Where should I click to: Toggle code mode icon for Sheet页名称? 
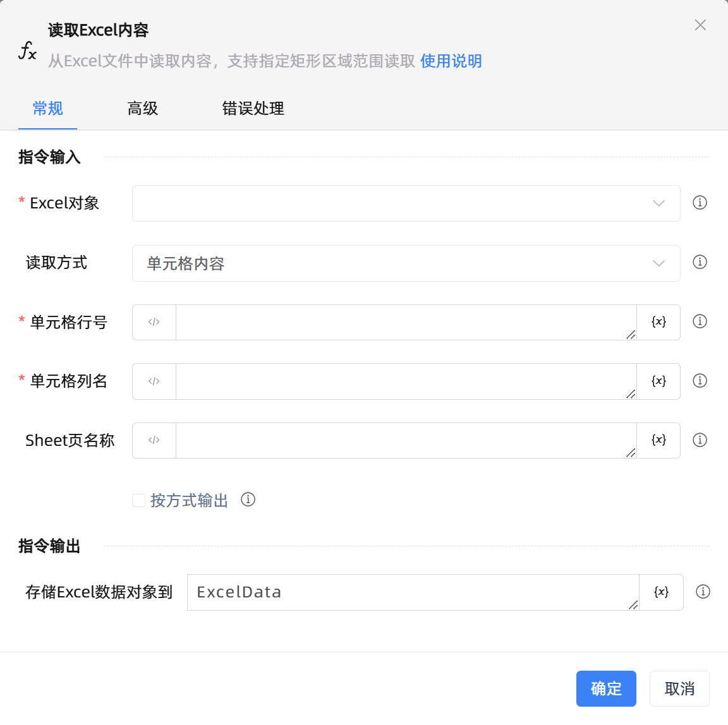(x=154, y=440)
